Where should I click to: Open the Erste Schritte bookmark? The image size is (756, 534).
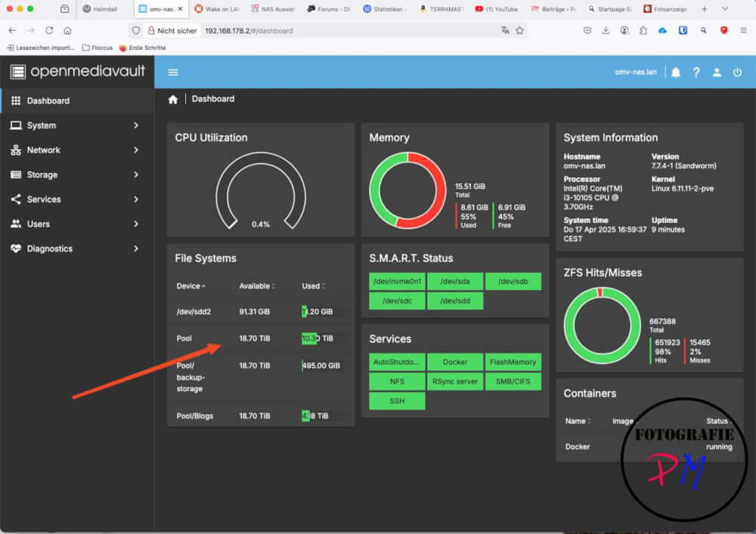coord(142,48)
